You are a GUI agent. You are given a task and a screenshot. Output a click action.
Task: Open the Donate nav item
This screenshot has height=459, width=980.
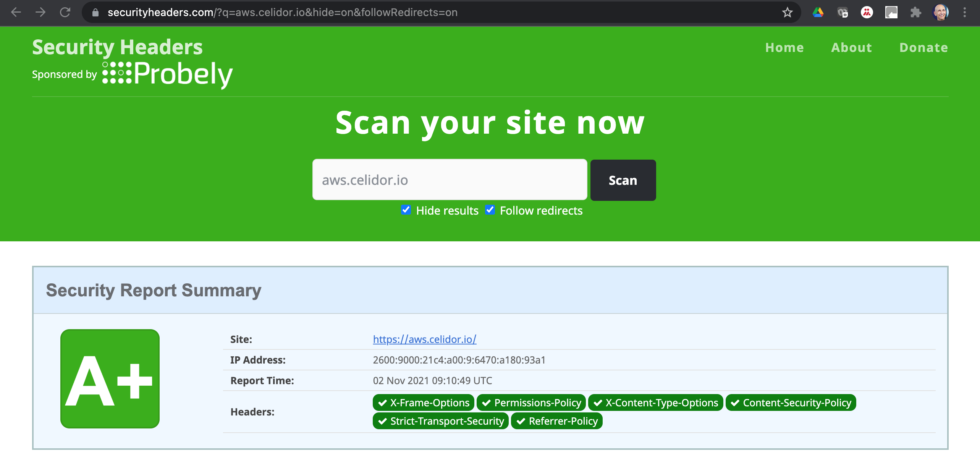pyautogui.click(x=923, y=47)
